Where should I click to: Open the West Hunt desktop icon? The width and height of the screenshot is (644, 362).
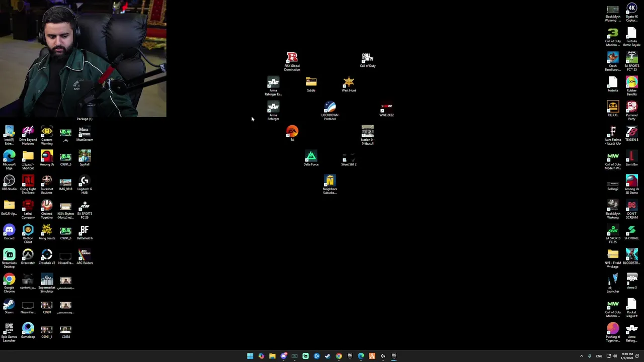click(349, 84)
